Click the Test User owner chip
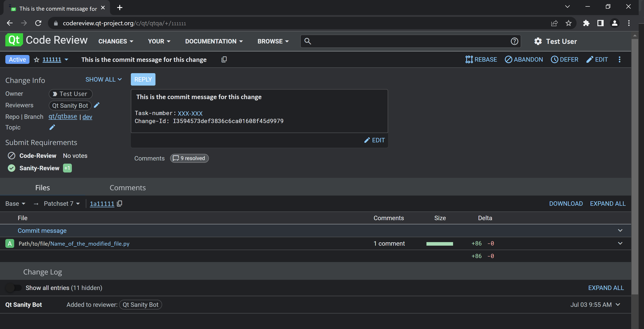Image resolution: width=644 pixels, height=329 pixels. click(71, 94)
